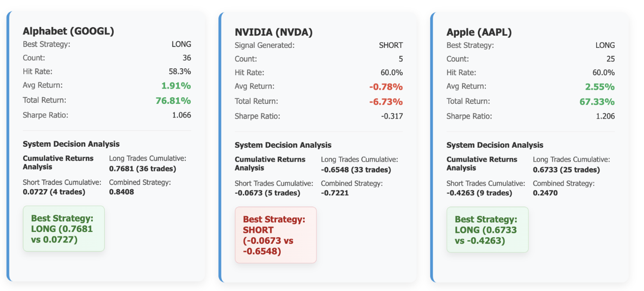Viewport: 644px width, 291px height.
Task: Select the Alphabet (GOOGL) card title
Action: [x=68, y=31]
